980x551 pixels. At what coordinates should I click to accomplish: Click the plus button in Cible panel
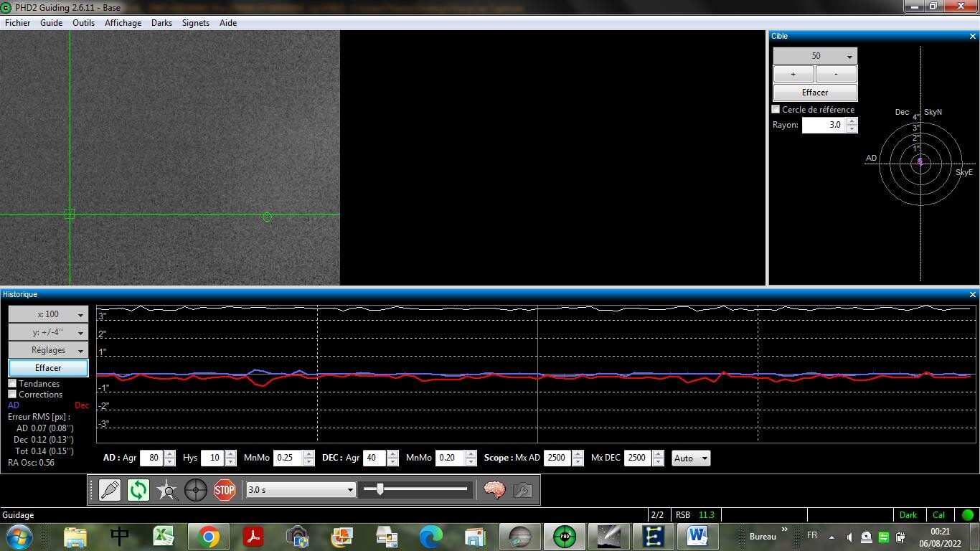pos(793,74)
